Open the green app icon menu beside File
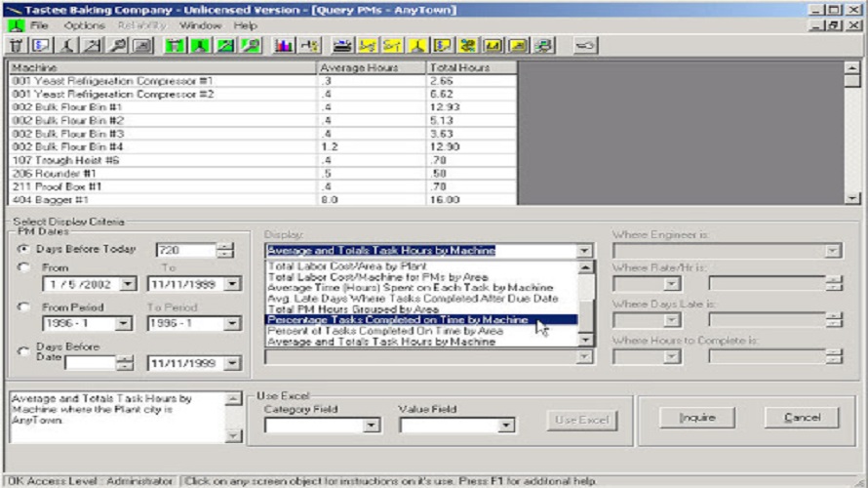The height and width of the screenshot is (488, 868). tap(16, 25)
